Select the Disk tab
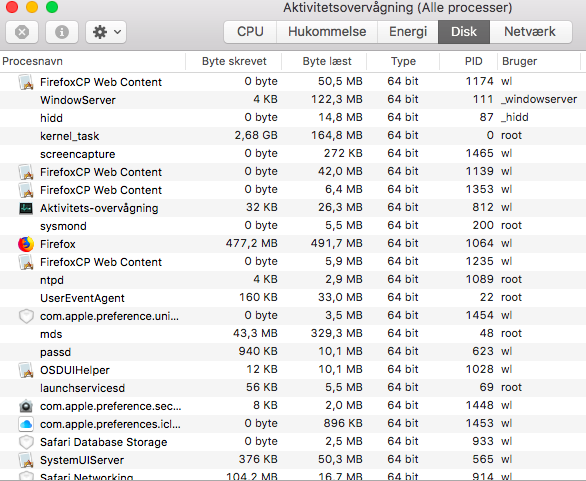586x481 pixels. [x=464, y=32]
